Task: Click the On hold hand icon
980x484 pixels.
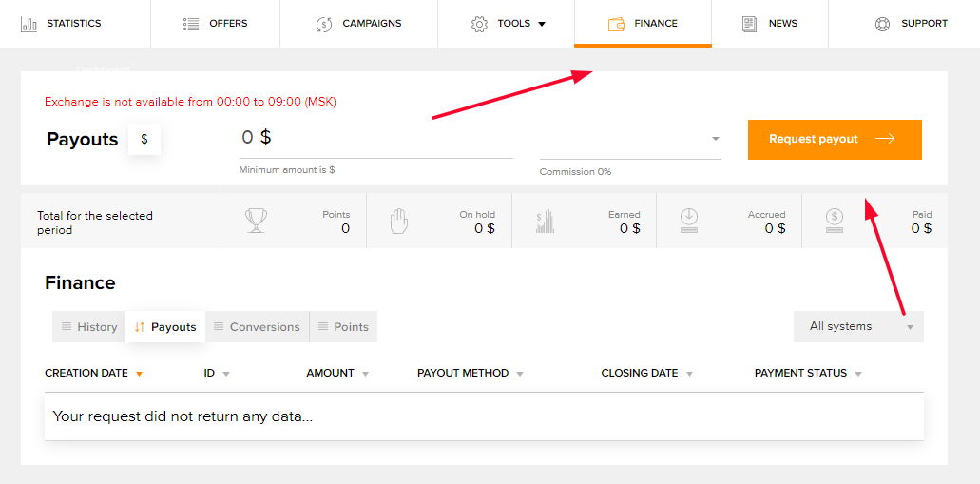Action: 399,222
